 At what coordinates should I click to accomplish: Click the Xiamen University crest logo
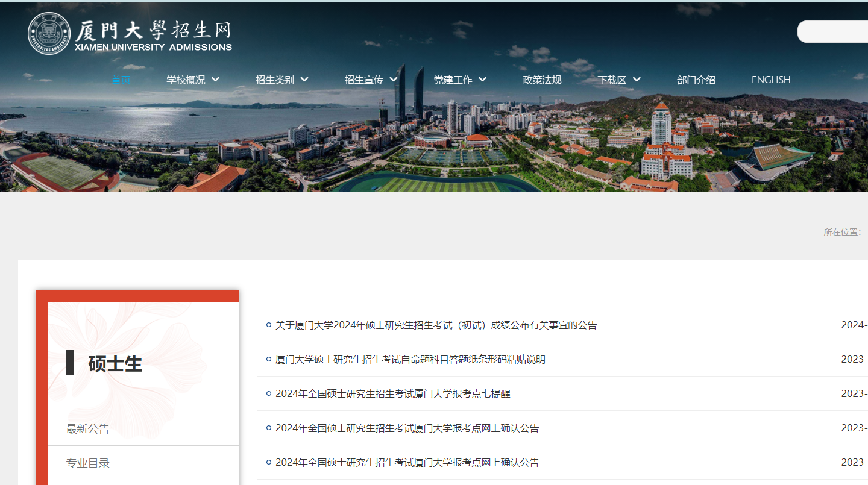coord(49,33)
